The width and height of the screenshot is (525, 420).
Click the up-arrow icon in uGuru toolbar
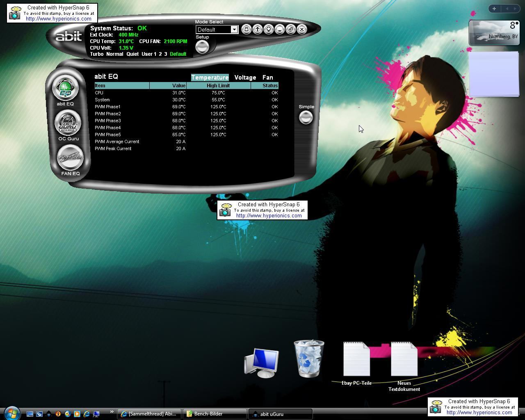[x=257, y=29]
